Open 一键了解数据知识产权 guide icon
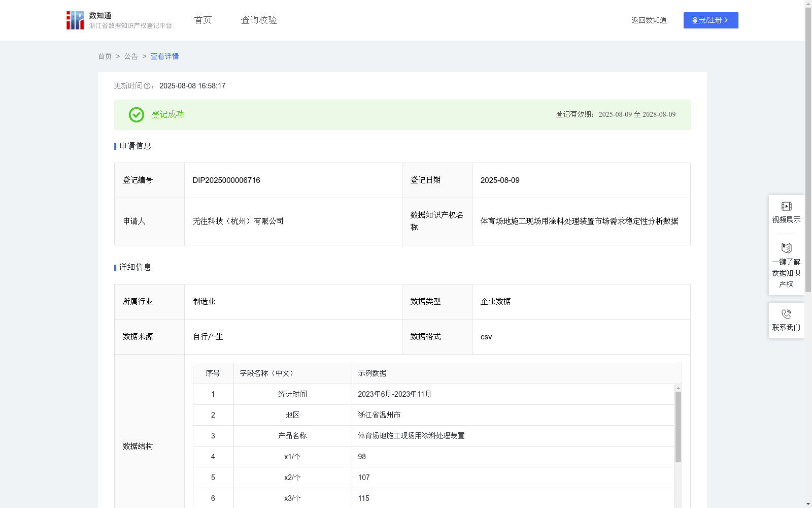The height and width of the screenshot is (508, 812). [786, 248]
